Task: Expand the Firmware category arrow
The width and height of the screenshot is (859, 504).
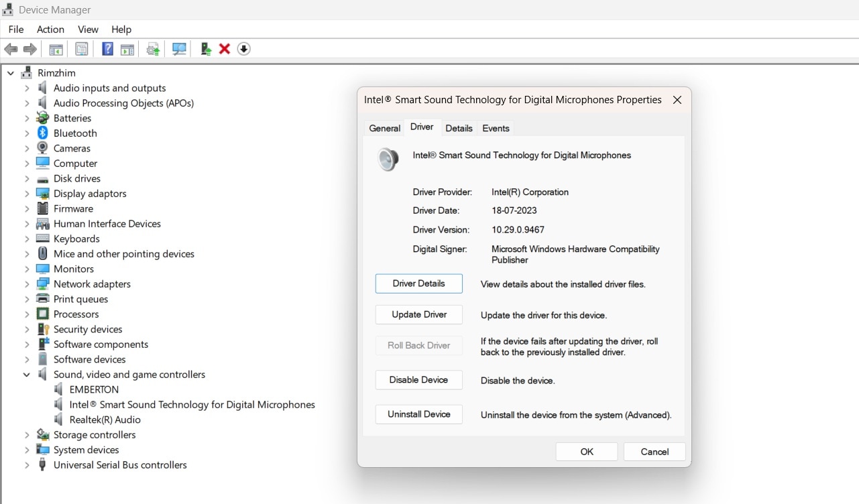Action: pyautogui.click(x=27, y=208)
